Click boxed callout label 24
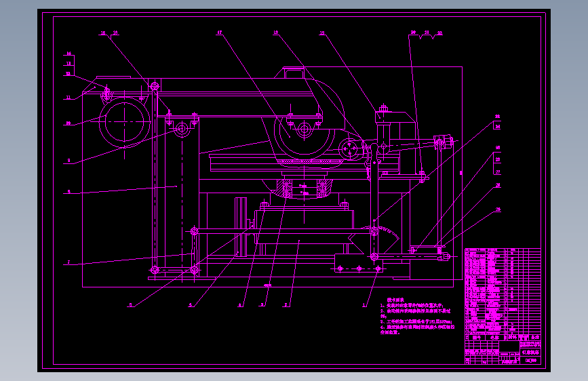588x381 pixels. (x=498, y=127)
